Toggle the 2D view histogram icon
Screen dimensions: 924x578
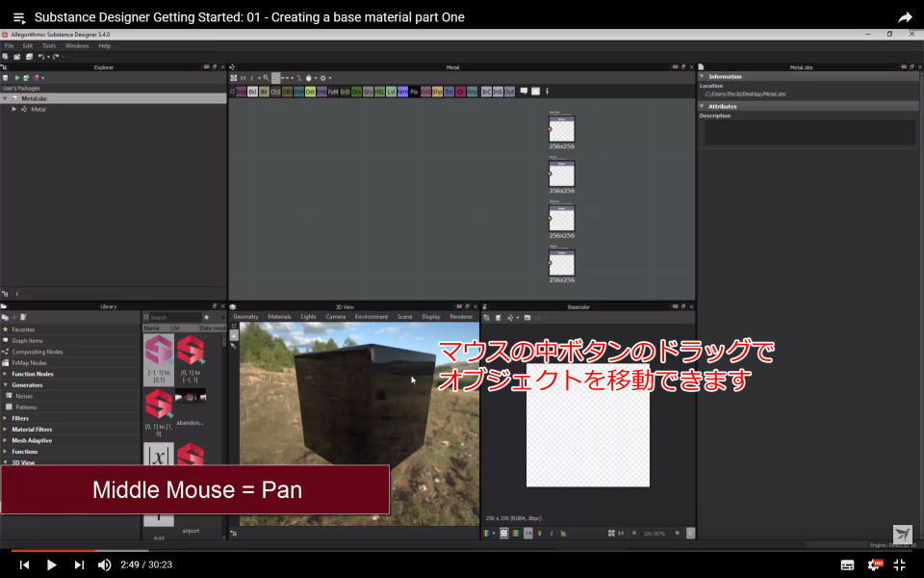564,533
